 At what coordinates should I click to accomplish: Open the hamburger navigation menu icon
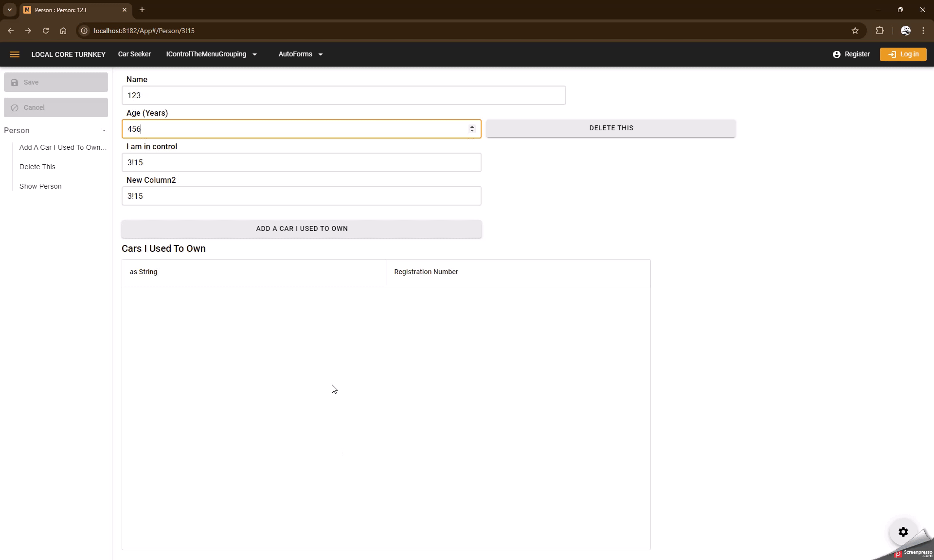[x=15, y=54]
